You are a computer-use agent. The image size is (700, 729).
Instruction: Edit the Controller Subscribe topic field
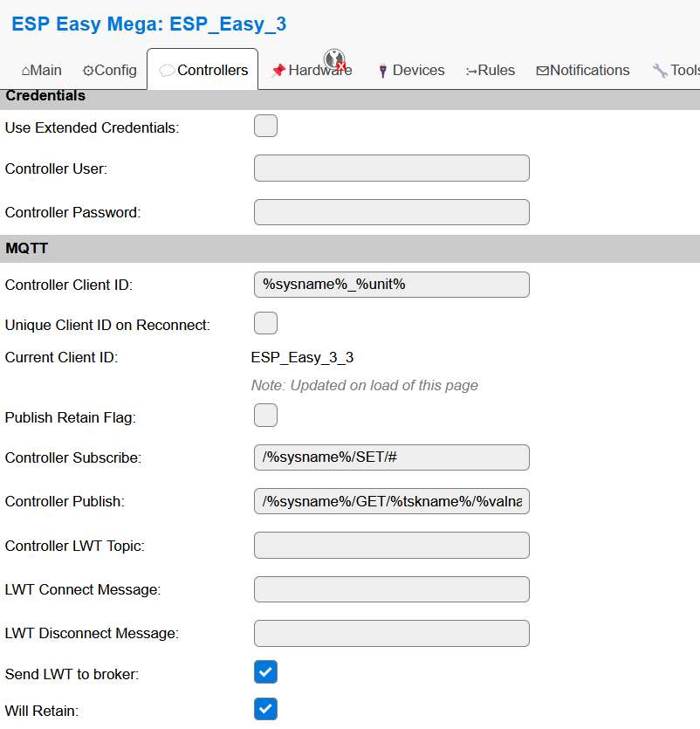click(391, 457)
